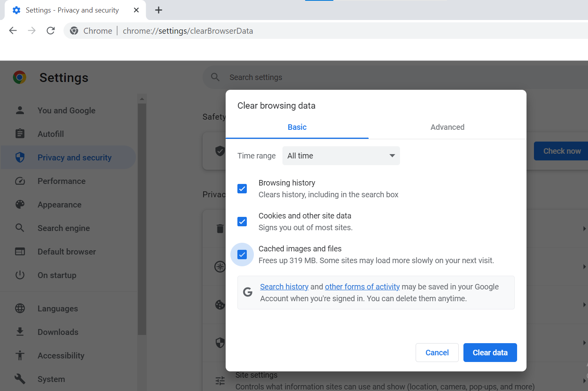Switch to the Advanced tab
This screenshot has height=391, width=588.
tap(447, 127)
